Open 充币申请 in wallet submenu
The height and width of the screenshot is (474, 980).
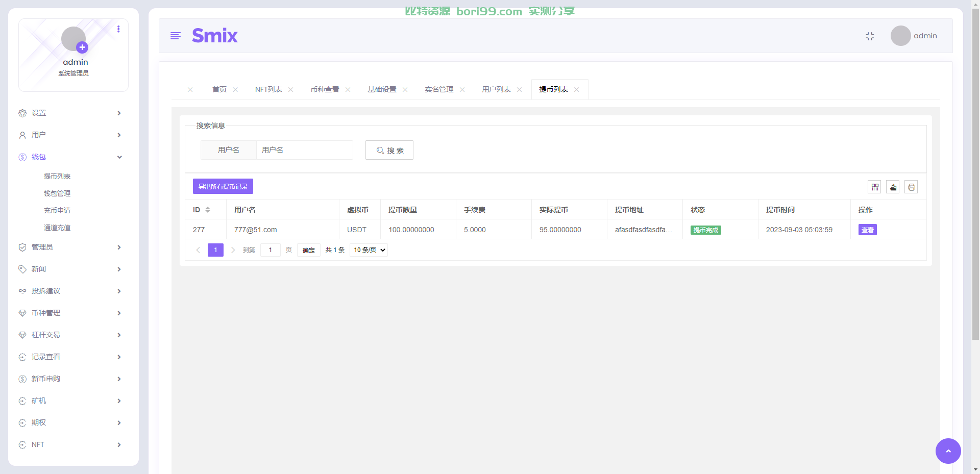[x=57, y=210]
